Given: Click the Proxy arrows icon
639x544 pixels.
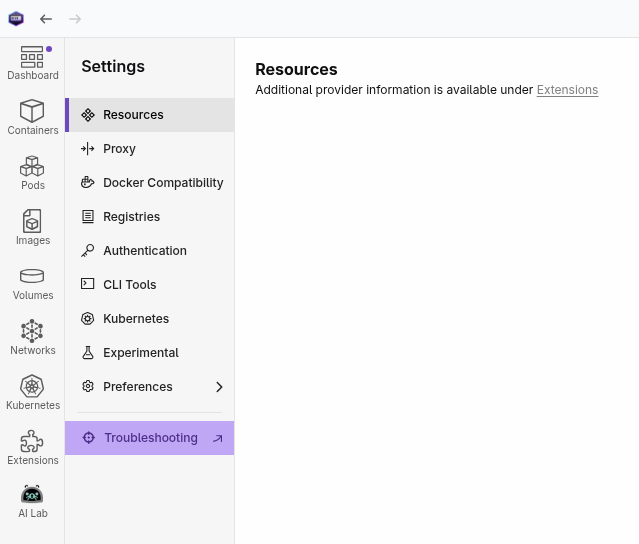Looking at the screenshot, I should (x=88, y=149).
